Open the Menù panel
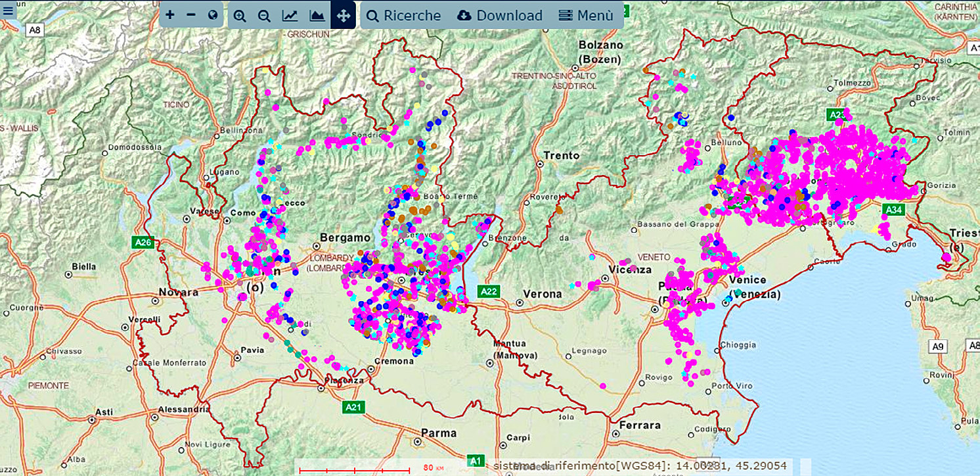The width and height of the screenshot is (980, 476). [x=587, y=15]
